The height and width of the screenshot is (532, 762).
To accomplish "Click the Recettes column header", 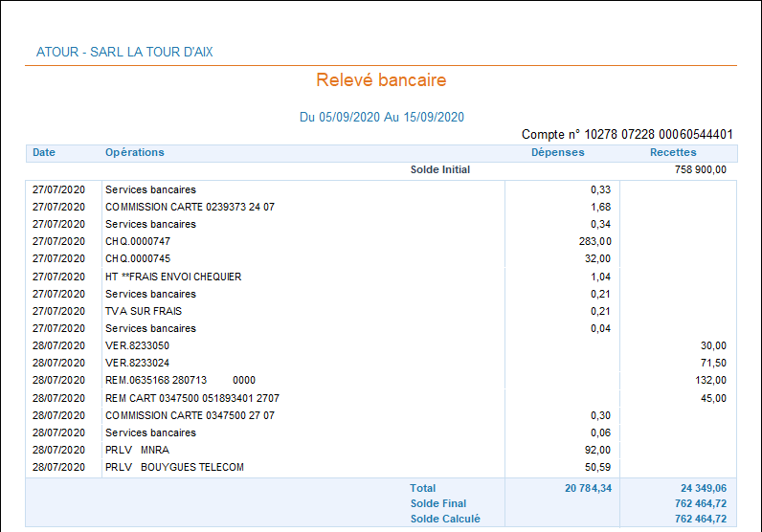I will tap(673, 152).
